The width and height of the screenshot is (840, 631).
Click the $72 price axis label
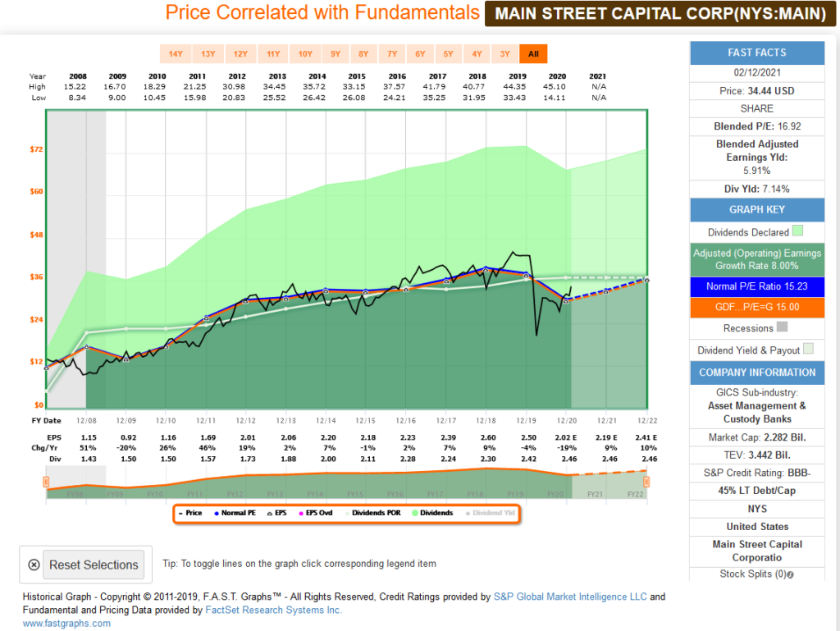36,149
